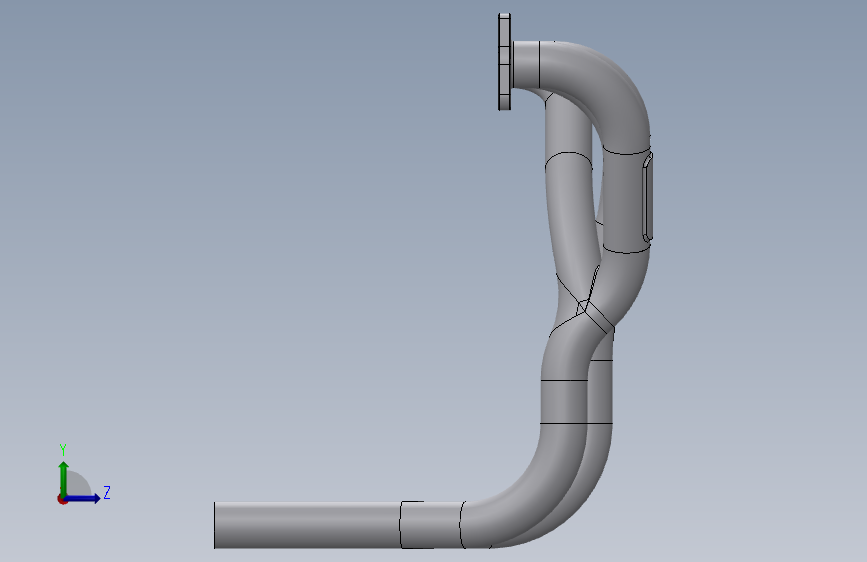Click the "Z" axis label
The height and width of the screenshot is (562, 867).
(107, 492)
